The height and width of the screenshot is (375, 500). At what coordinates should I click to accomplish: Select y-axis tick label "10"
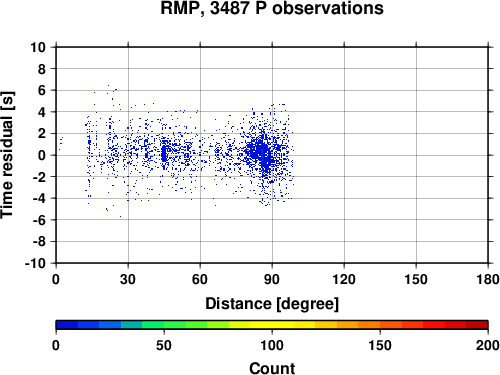point(38,47)
